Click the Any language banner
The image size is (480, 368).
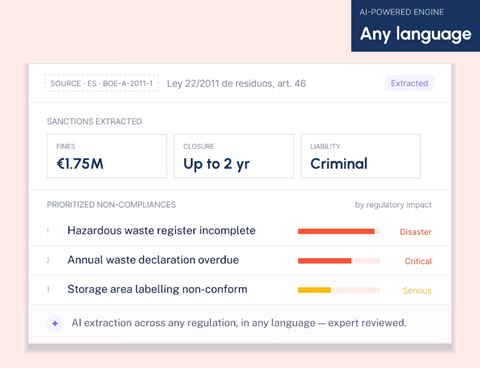coord(415,26)
